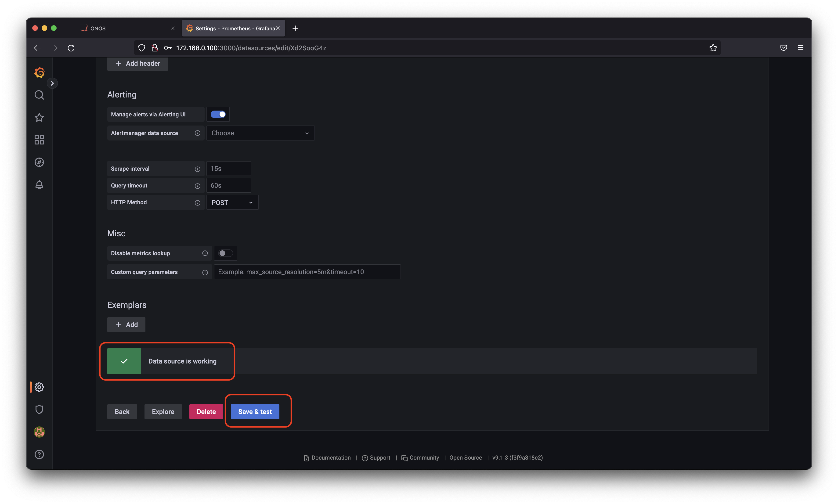Focus the Scrape interval field
Screen dimensions: 838x504
229,169
